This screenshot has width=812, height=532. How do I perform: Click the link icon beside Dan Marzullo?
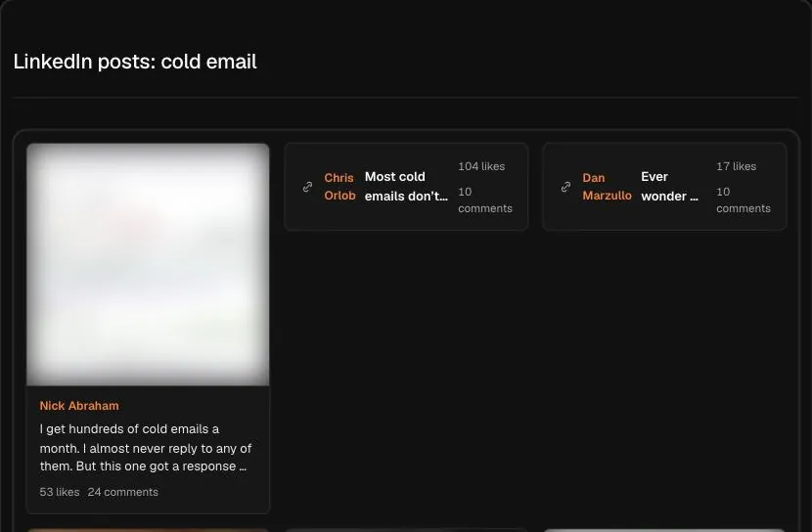coord(566,187)
